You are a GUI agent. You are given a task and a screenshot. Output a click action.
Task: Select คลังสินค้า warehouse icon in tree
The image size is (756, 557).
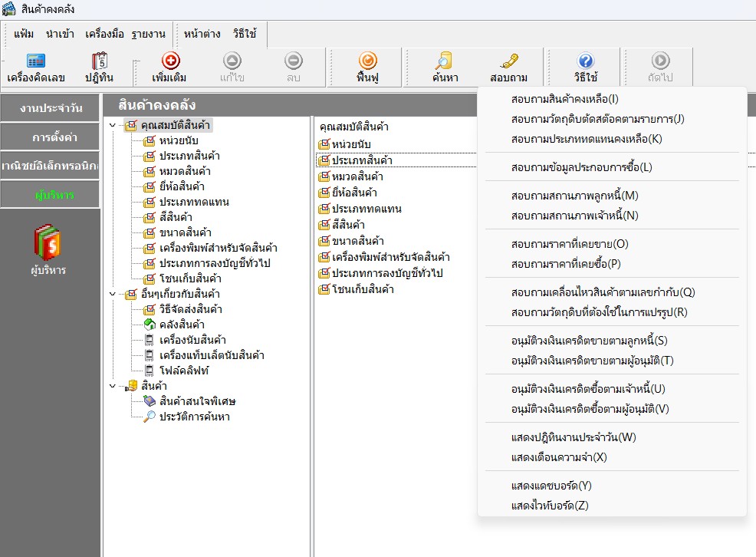[150, 325]
